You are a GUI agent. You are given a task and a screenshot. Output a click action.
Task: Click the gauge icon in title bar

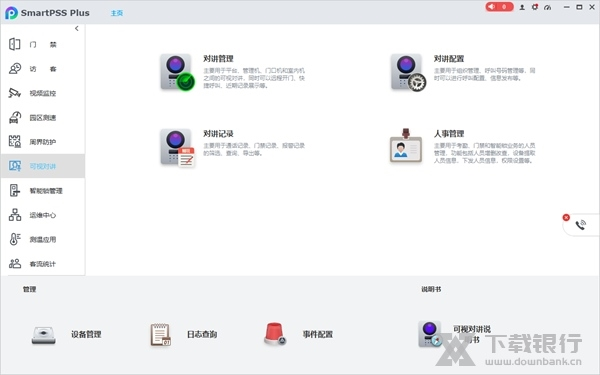coord(548,7)
